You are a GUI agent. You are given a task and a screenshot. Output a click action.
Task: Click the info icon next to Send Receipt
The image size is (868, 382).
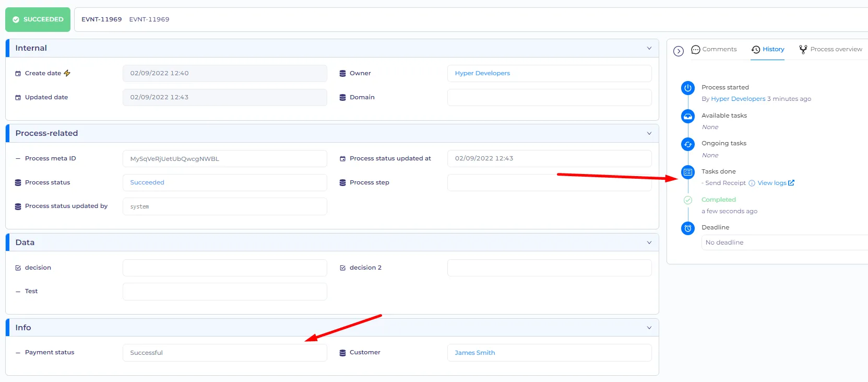point(752,183)
